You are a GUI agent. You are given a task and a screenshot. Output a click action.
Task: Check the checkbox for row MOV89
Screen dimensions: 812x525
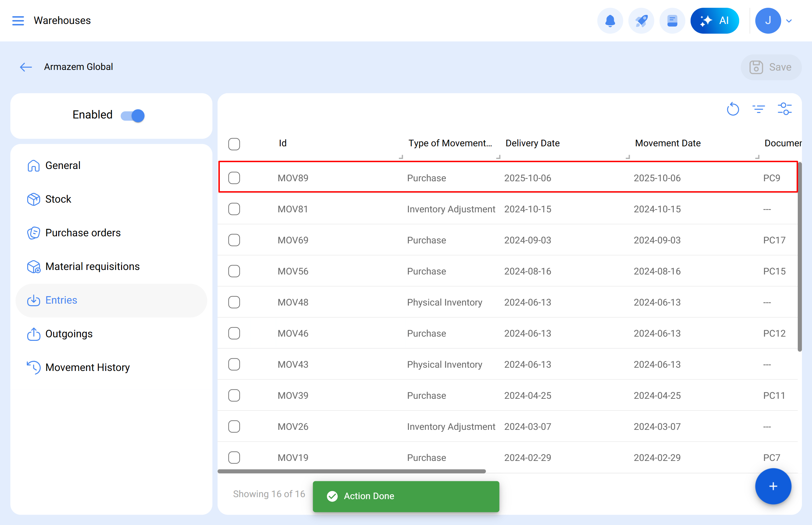click(x=234, y=178)
